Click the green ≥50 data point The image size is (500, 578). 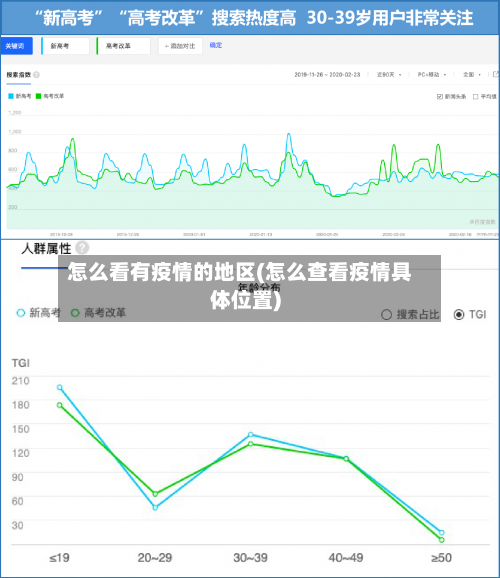(x=442, y=540)
